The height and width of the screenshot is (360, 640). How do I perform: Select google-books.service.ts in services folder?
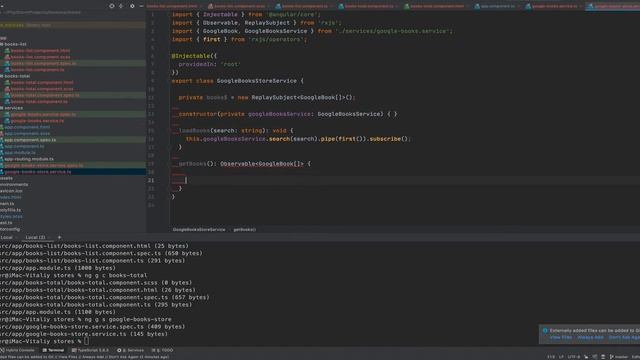point(37,121)
